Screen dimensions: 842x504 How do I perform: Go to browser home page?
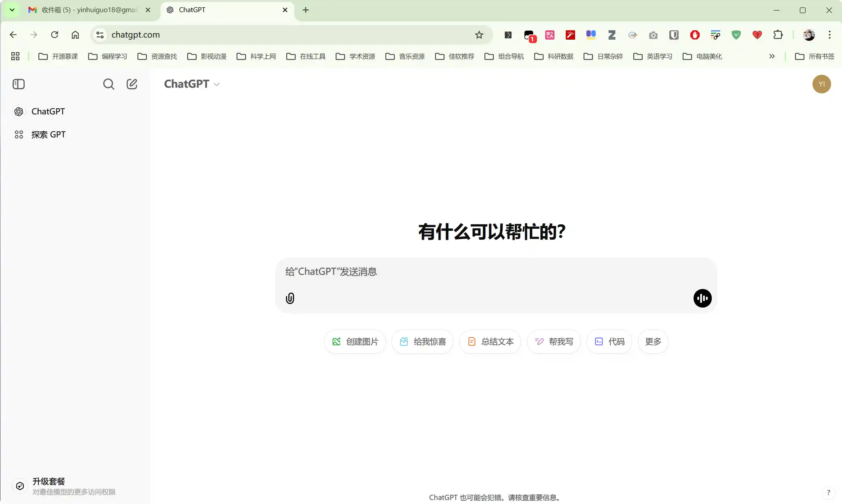tap(75, 35)
